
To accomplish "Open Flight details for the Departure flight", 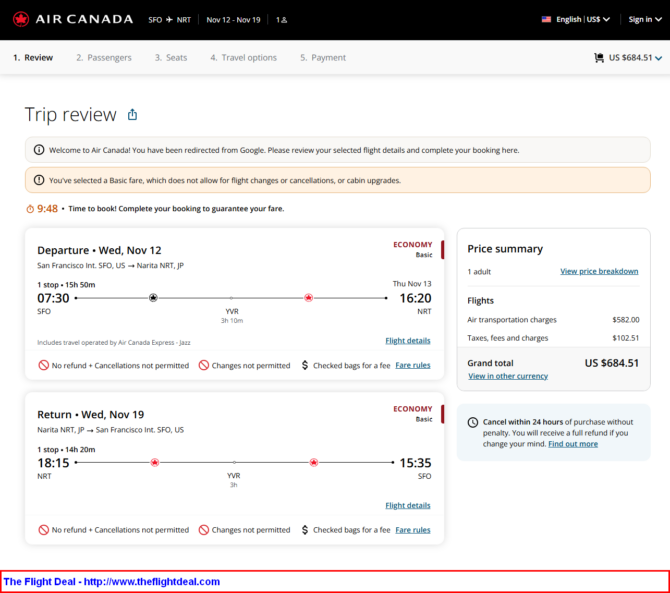I will [x=408, y=341].
